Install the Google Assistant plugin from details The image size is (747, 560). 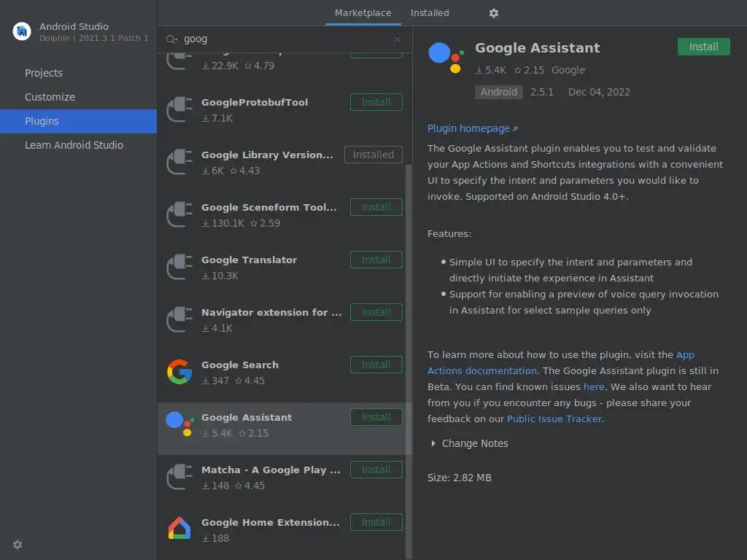(x=703, y=47)
